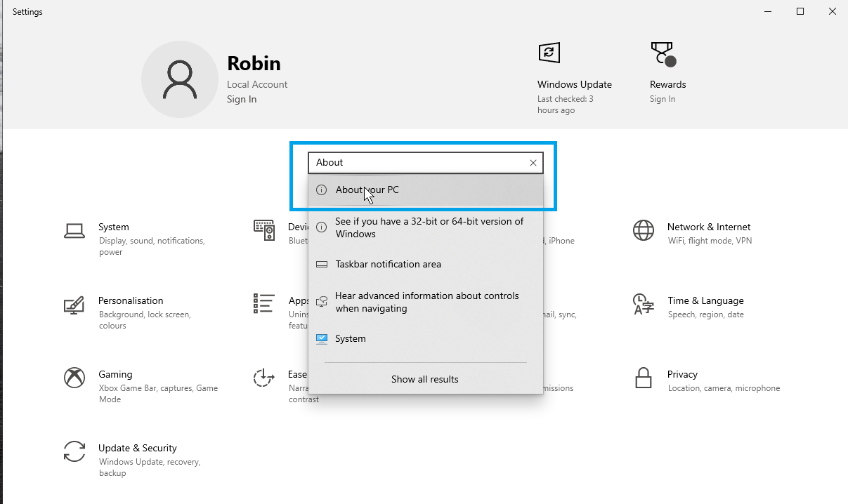Screen dimensions: 848x504
Task: Click the 'Robin' account name
Action: [254, 63]
